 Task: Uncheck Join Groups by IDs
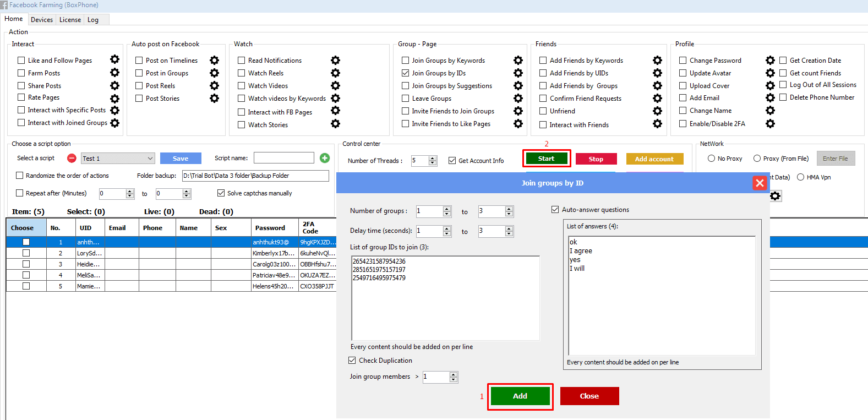405,73
